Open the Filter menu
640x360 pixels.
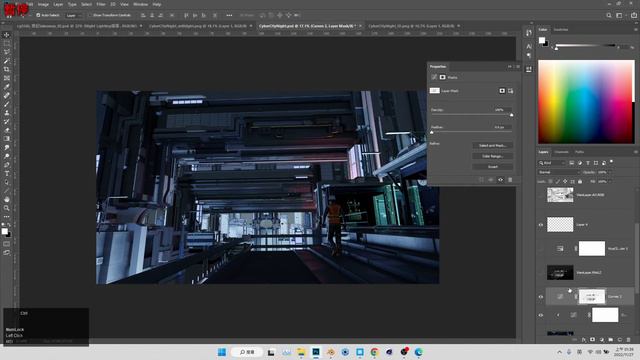(x=101, y=4)
